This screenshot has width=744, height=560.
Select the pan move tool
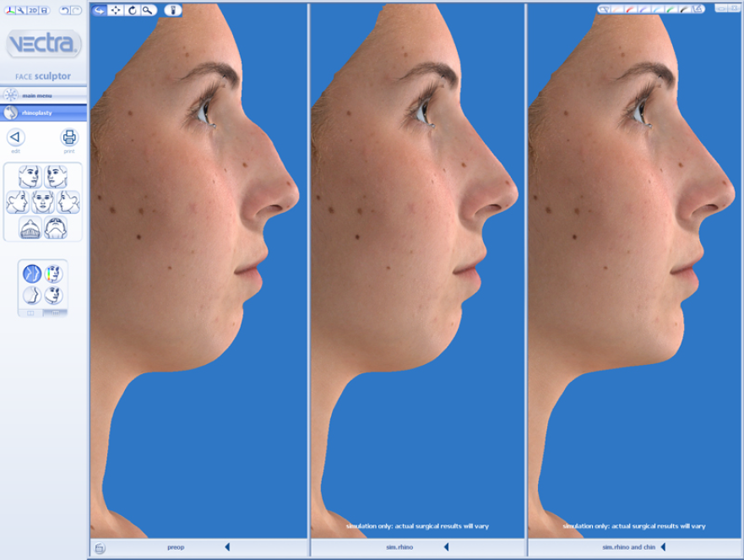(116, 10)
